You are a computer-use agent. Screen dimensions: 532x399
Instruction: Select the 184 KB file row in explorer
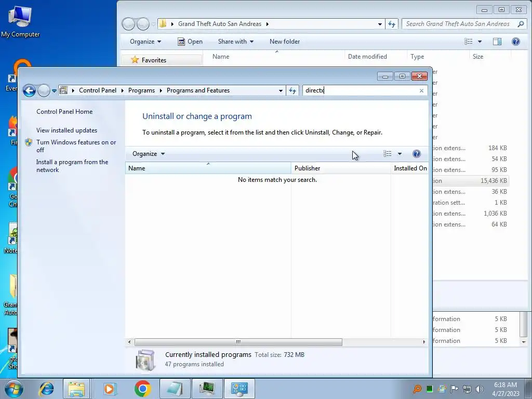click(471, 148)
